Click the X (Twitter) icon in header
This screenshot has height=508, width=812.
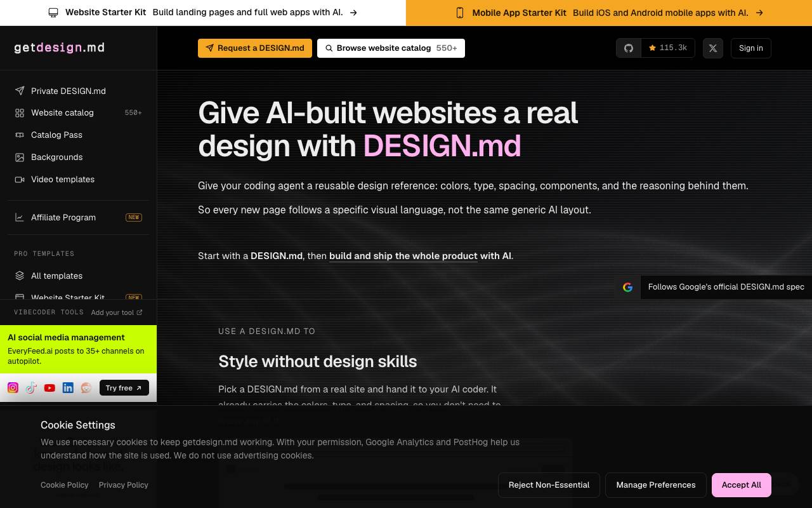713,48
